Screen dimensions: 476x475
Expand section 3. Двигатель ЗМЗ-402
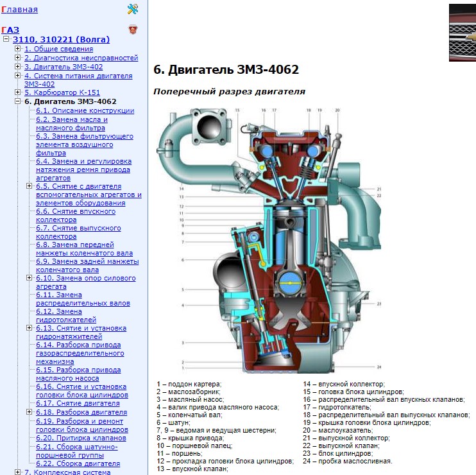tap(17, 66)
